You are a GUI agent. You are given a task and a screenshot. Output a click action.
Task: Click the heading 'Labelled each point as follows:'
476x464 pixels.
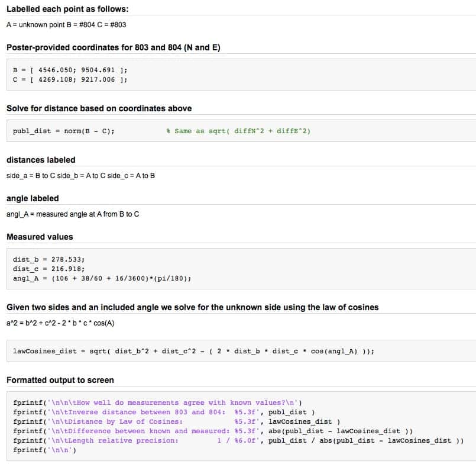pos(67,9)
